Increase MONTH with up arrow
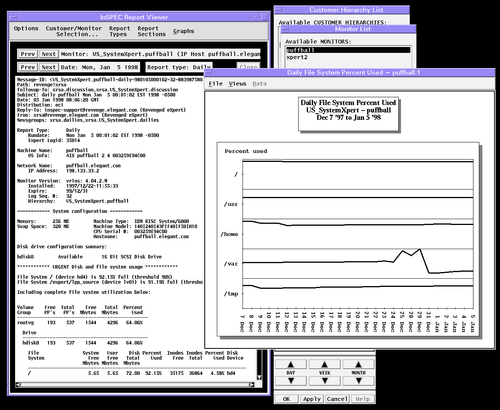 point(358,364)
